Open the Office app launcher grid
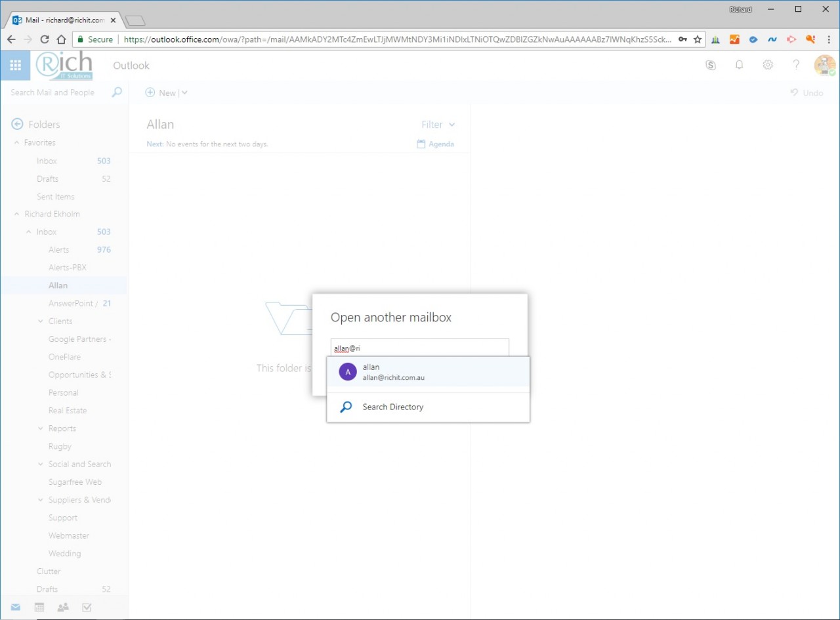The image size is (840, 620). 15,65
